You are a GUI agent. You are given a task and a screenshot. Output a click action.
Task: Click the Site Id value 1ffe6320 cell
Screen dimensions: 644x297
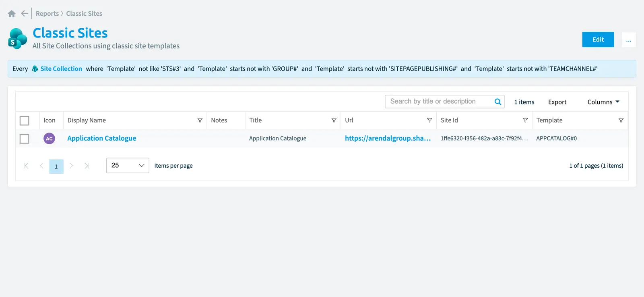[484, 138]
